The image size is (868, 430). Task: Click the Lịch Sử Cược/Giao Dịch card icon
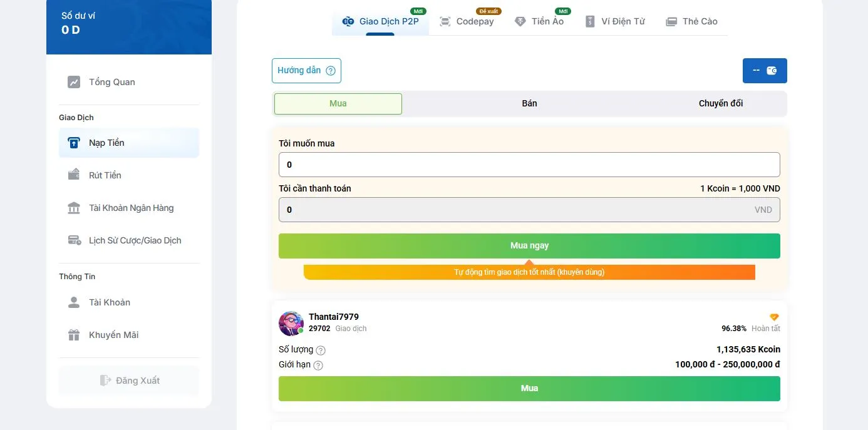pos(74,240)
